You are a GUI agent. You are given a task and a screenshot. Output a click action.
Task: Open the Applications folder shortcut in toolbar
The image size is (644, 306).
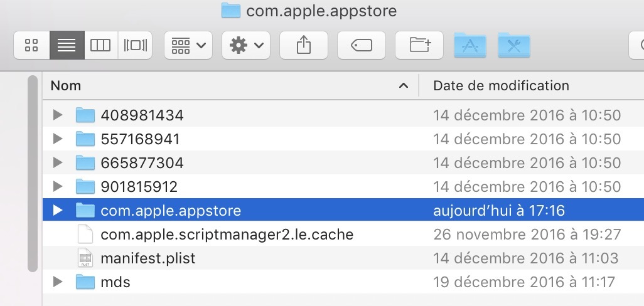point(470,45)
